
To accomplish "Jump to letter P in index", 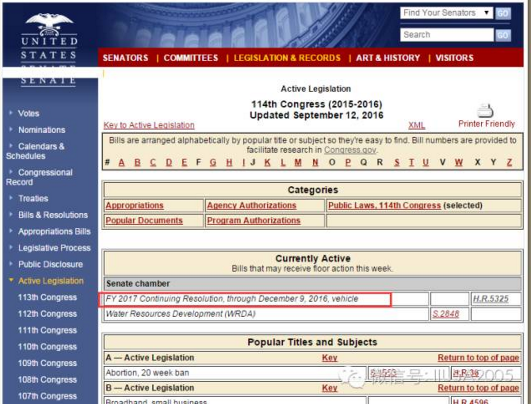I will 348,163.
